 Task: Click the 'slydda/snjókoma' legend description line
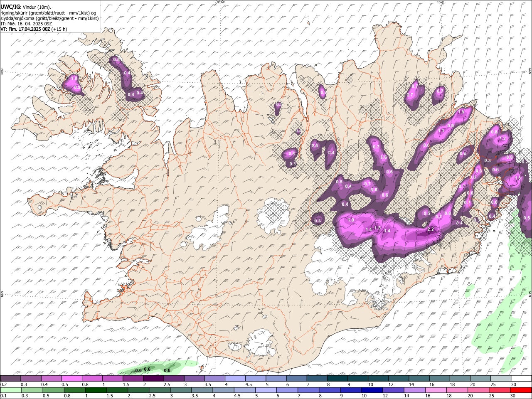tap(49, 18)
